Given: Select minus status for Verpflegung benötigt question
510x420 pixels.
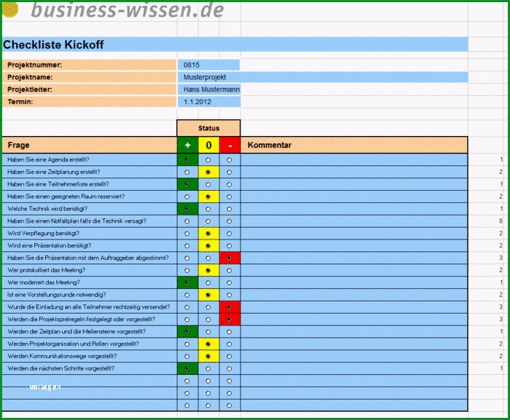Looking at the screenshot, I should point(229,234).
